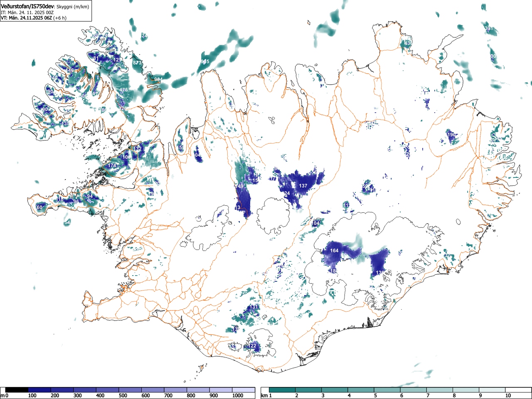Click the '106' visibility value beside 174

126,157
